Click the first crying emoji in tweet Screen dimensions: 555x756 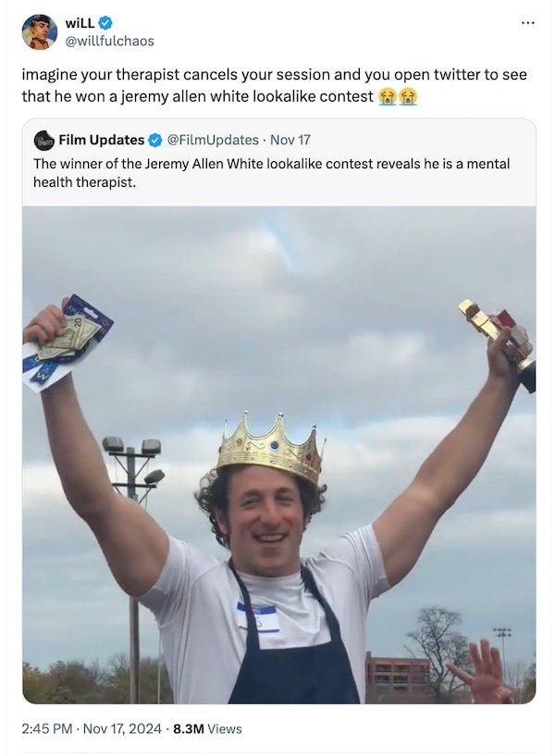(388, 96)
